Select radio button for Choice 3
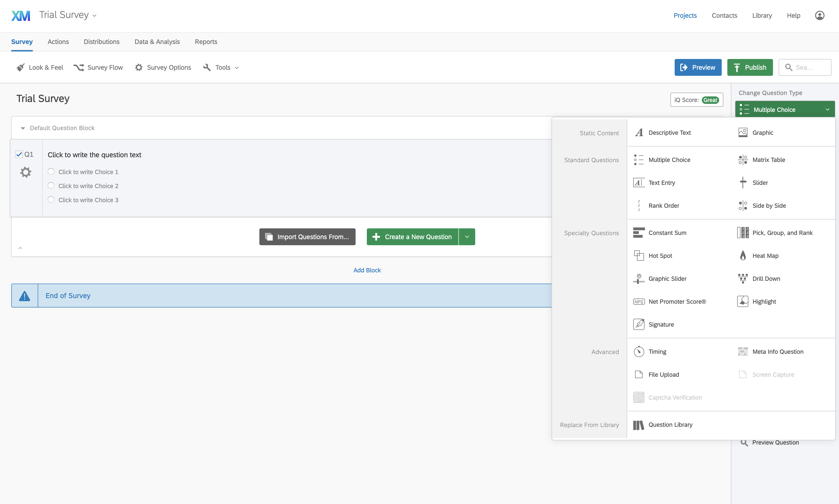839x504 pixels. pos(51,200)
